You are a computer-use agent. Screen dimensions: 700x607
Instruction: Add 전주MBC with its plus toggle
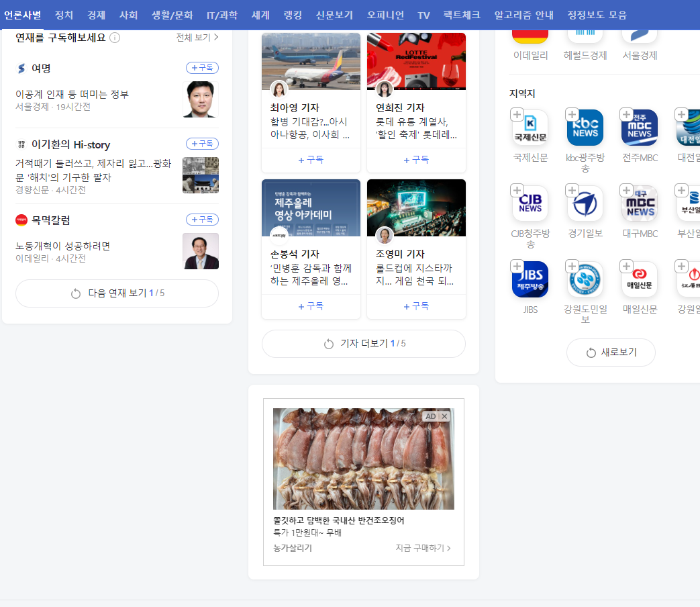click(x=626, y=114)
